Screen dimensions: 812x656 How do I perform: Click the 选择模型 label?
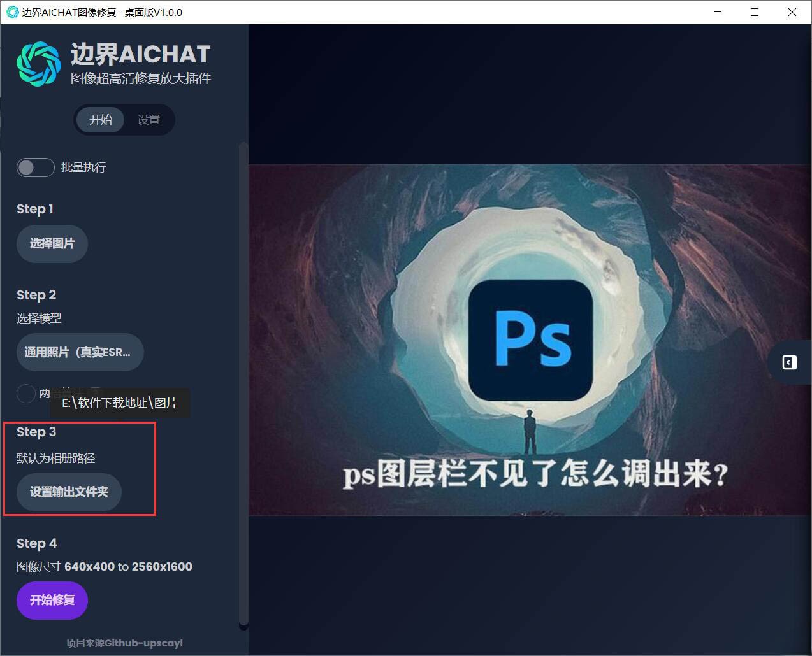pyautogui.click(x=39, y=318)
